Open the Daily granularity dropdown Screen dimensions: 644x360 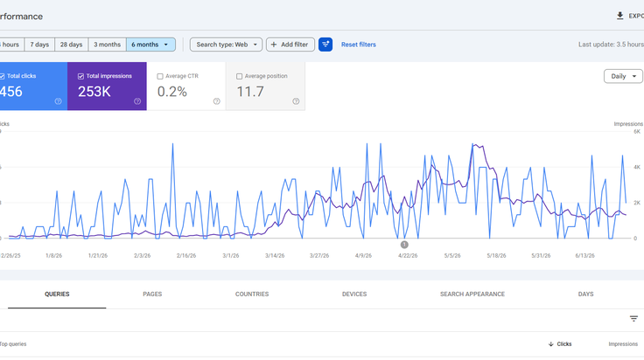[x=623, y=76]
